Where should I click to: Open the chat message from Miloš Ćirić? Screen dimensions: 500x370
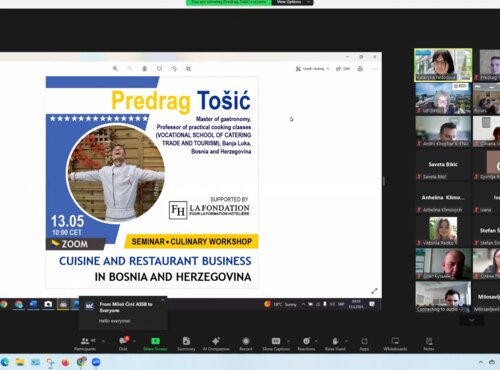123,312
